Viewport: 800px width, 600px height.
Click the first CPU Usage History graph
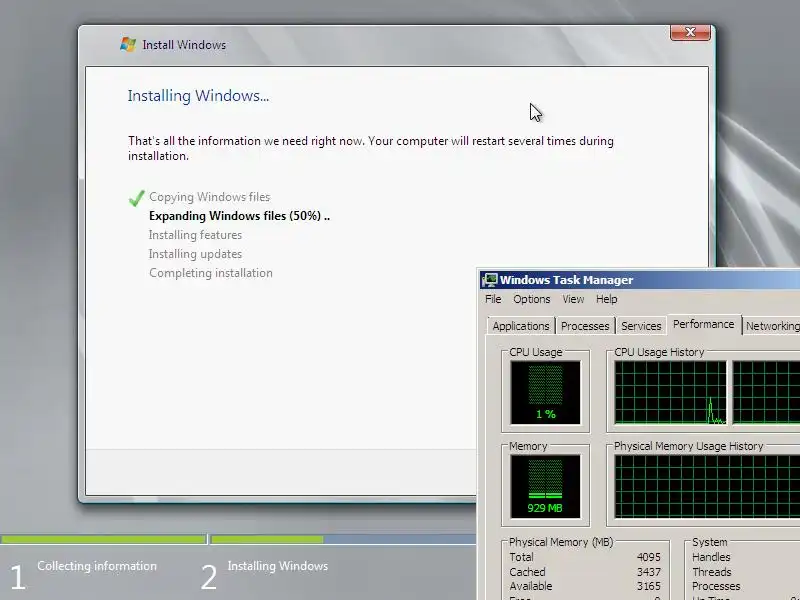(x=670, y=392)
